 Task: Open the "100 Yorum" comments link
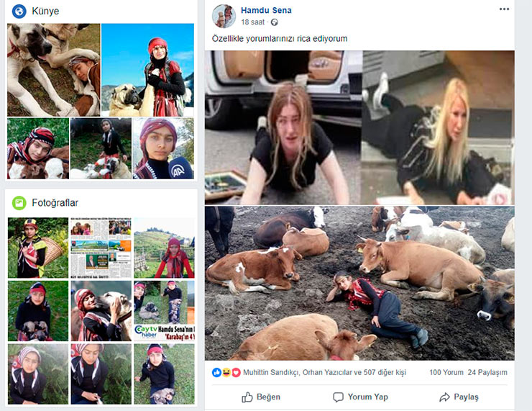[445, 372]
